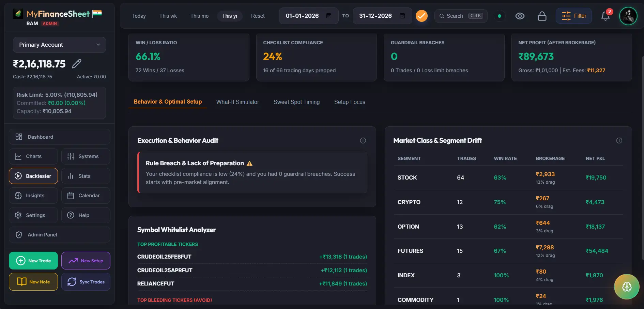Open the Stats page
The height and width of the screenshot is (309, 644).
coord(86,176)
